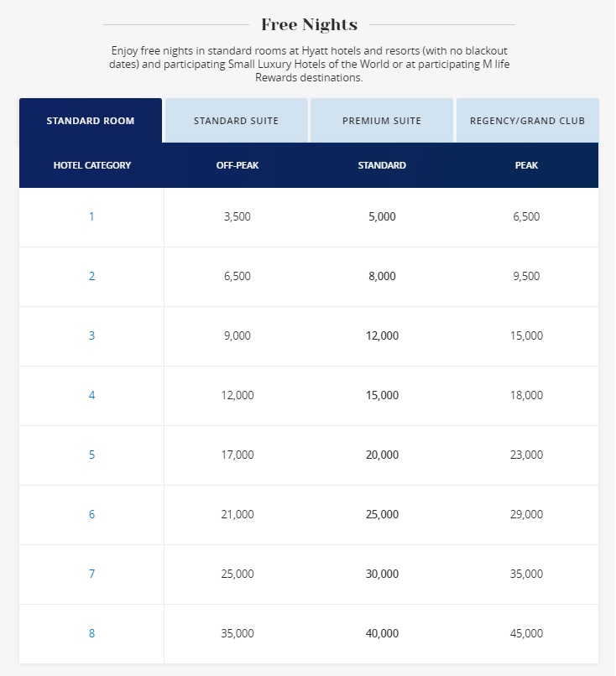Image resolution: width=616 pixels, height=676 pixels.
Task: Click the Off-Peak column header
Action: click(238, 165)
